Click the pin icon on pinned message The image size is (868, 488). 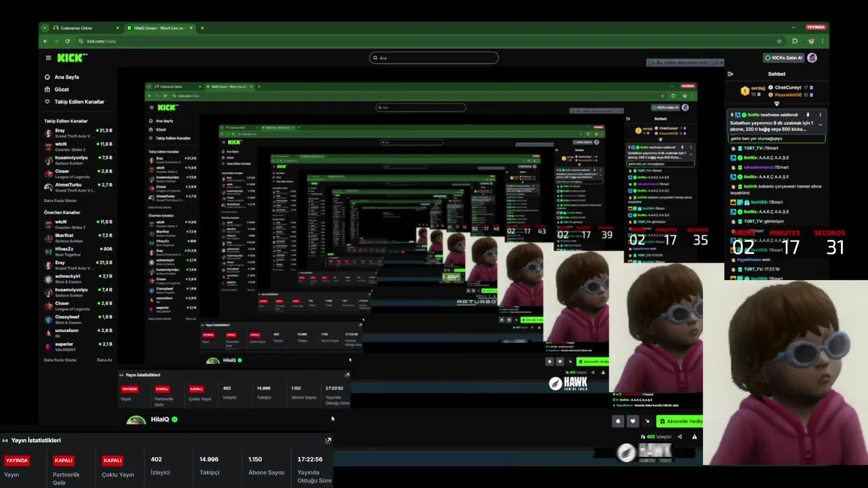808,115
